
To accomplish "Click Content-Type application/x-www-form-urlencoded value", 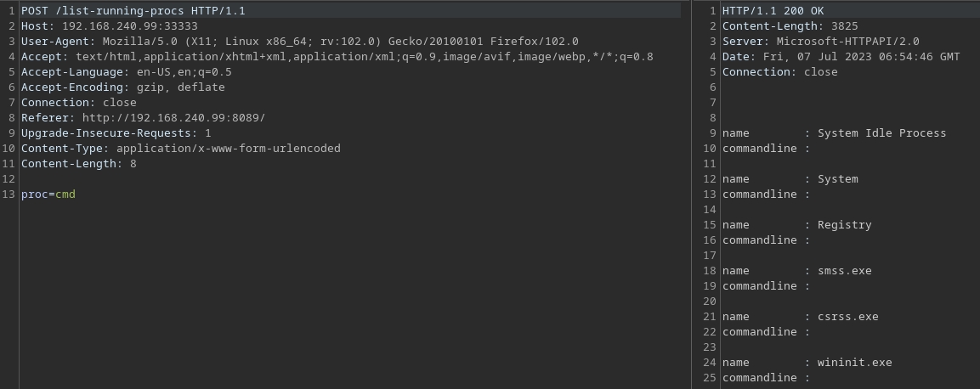I will [228, 149].
